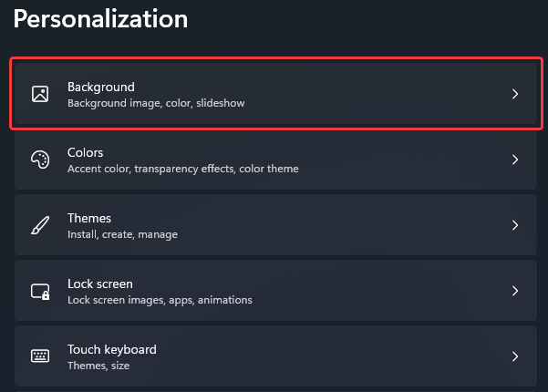Select the Touch keyboard label
Viewport: 548px width, 392px height.
pos(112,349)
